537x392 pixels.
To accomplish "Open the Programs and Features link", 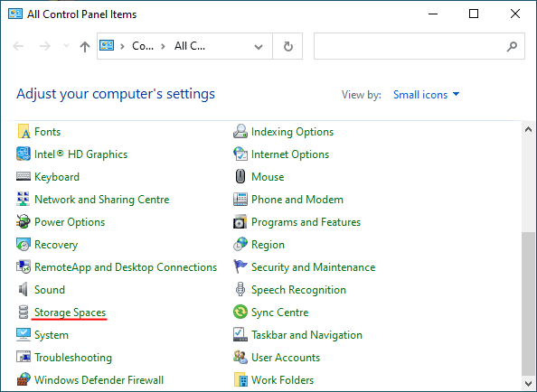I will 306,222.
